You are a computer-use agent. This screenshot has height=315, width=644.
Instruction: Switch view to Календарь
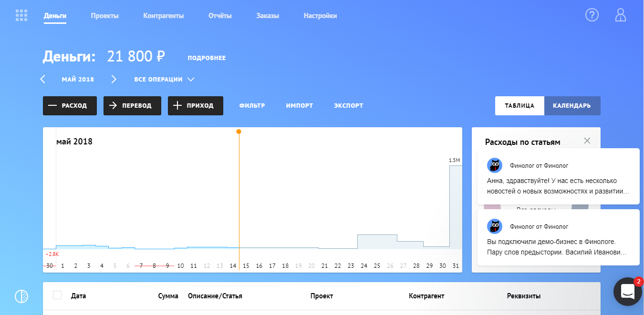(571, 106)
